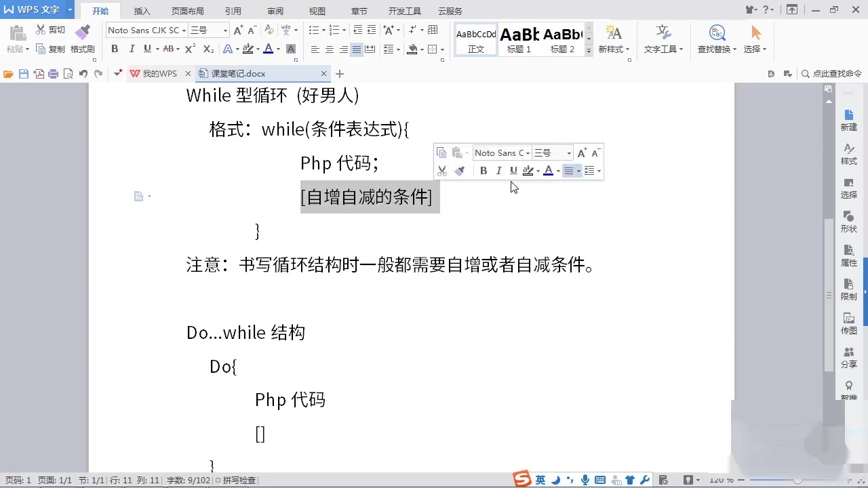The height and width of the screenshot is (488, 868).
Task: Open paragraph shading bucket dropdown arrow
Action: (x=421, y=49)
